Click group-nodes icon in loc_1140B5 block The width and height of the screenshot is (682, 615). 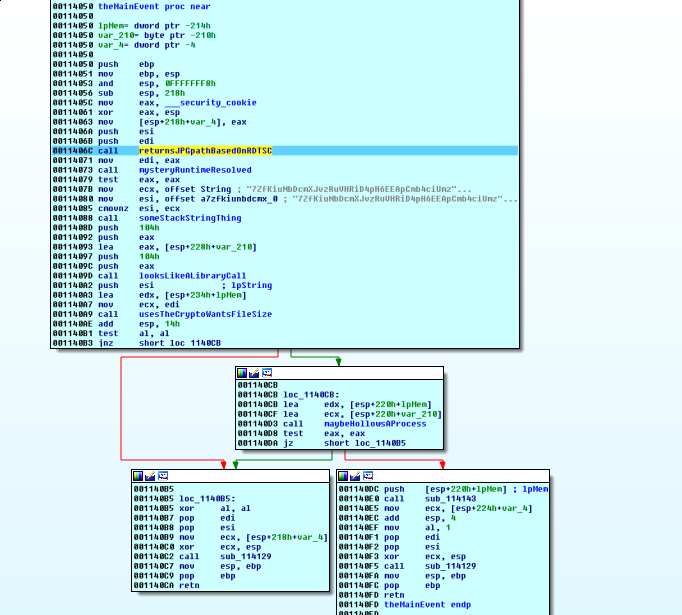coord(163,476)
